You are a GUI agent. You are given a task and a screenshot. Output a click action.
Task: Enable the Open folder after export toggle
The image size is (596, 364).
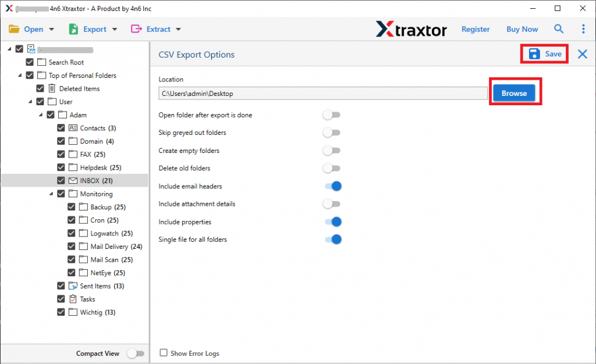332,115
